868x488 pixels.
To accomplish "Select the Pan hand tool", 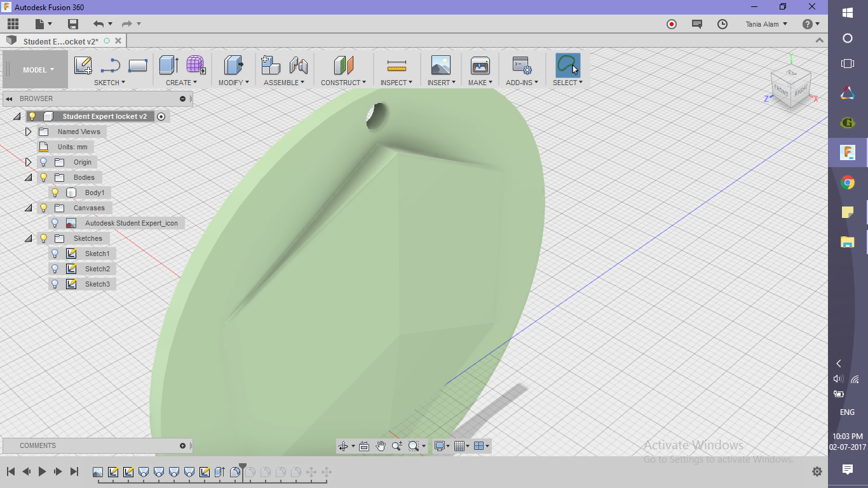I will [381, 446].
